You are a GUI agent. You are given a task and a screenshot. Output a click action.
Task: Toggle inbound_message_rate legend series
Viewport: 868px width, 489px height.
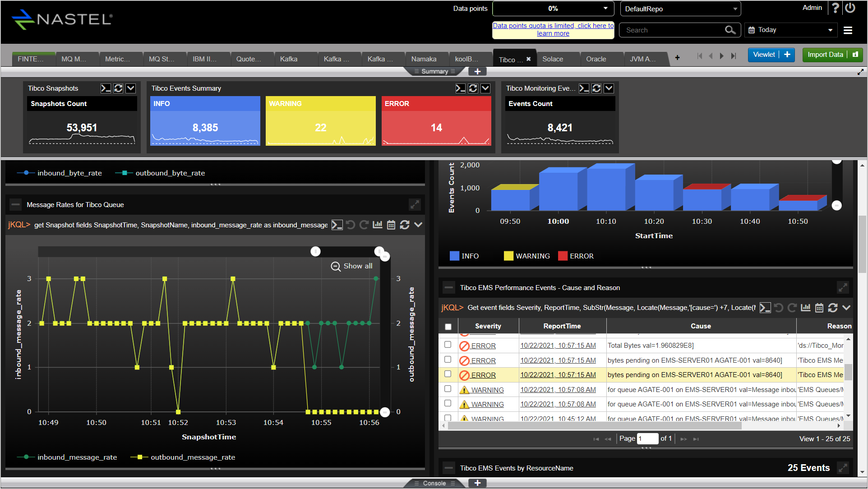[x=67, y=457]
